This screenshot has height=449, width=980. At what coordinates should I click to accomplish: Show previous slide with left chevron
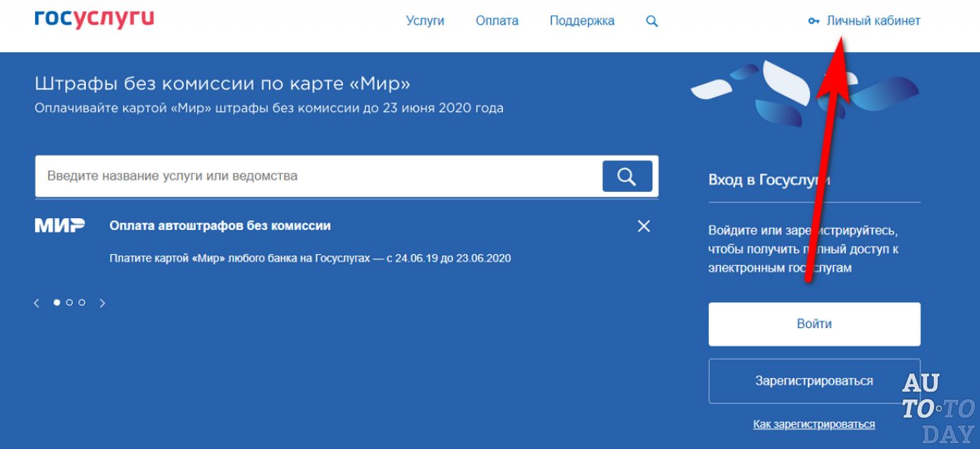[x=36, y=303]
